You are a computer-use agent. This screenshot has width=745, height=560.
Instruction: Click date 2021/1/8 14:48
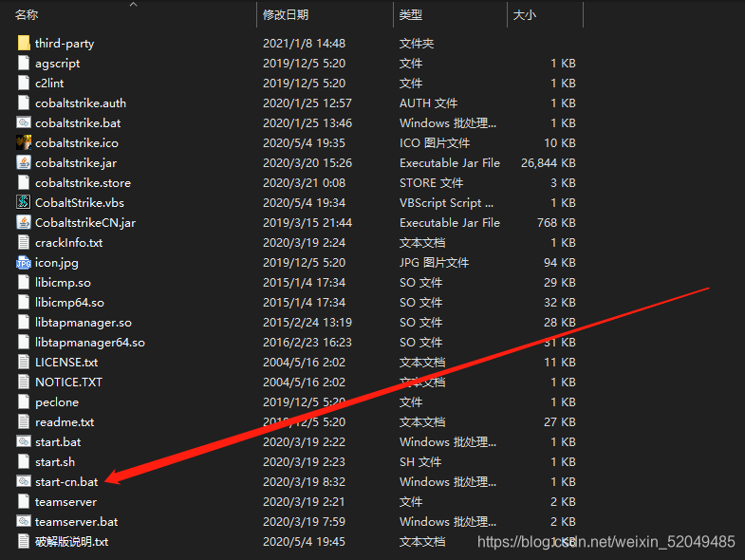tap(304, 44)
